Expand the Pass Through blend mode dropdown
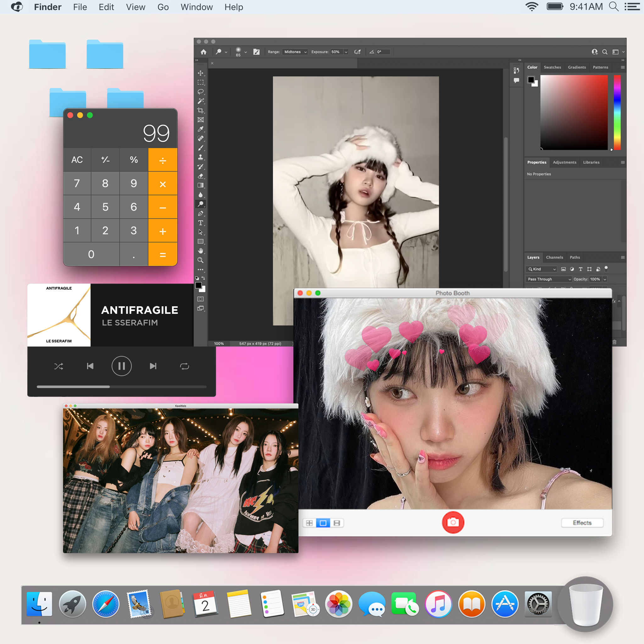 [549, 279]
